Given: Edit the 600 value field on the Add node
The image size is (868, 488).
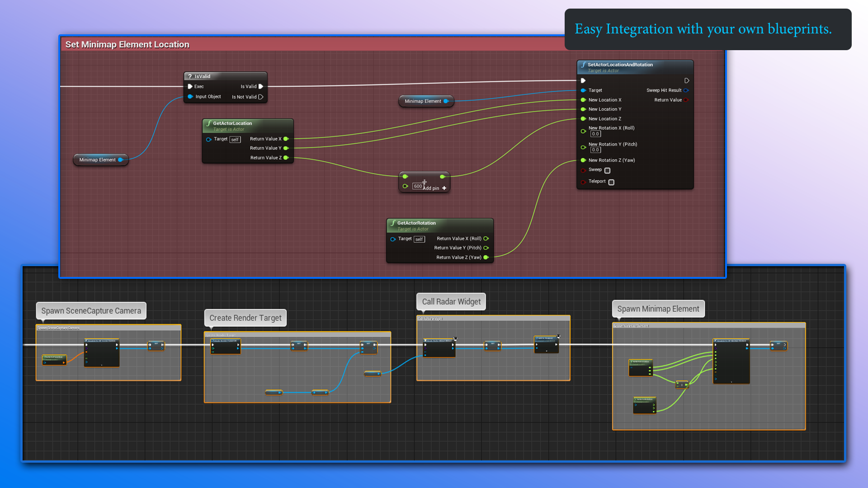Looking at the screenshot, I should (x=417, y=186).
